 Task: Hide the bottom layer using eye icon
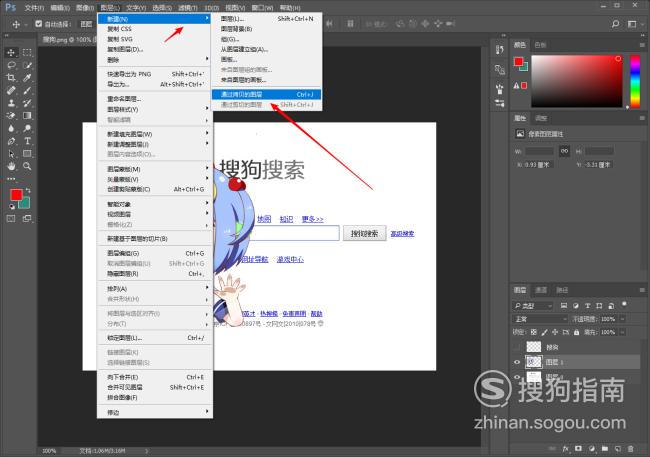pyautogui.click(x=517, y=377)
